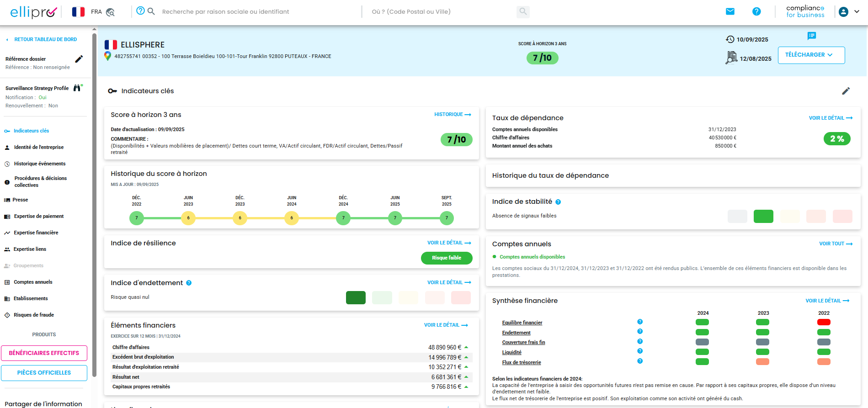Click info icon next to Indice d'endettement

(189, 283)
